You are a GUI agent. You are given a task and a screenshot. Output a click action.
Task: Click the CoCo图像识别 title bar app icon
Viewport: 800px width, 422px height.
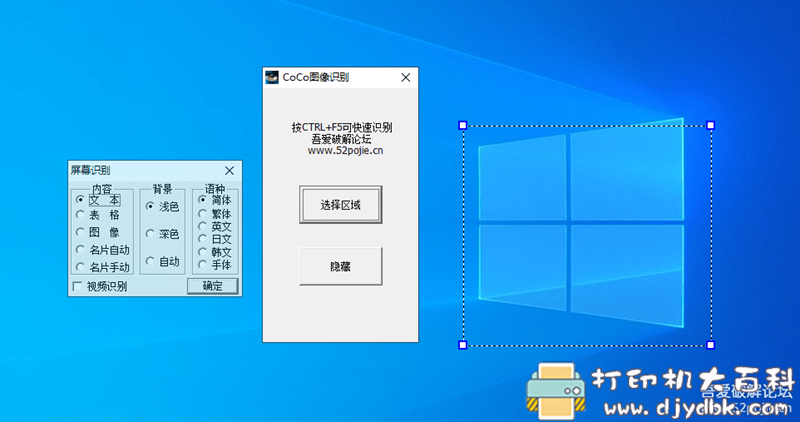(272, 77)
